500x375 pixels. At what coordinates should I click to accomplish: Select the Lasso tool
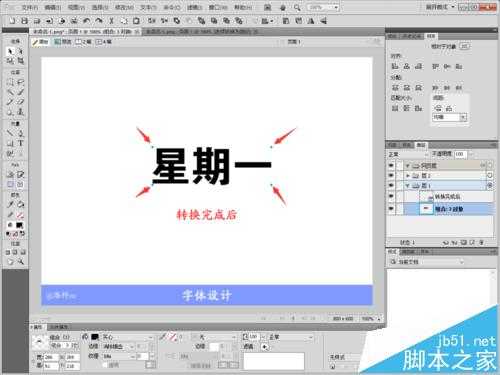(x=20, y=82)
